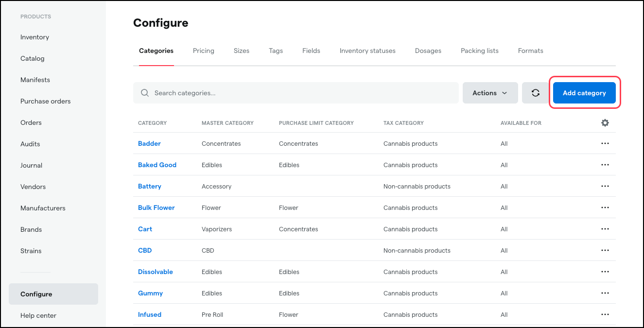Open the ellipsis menu for the Infused row

(605, 314)
